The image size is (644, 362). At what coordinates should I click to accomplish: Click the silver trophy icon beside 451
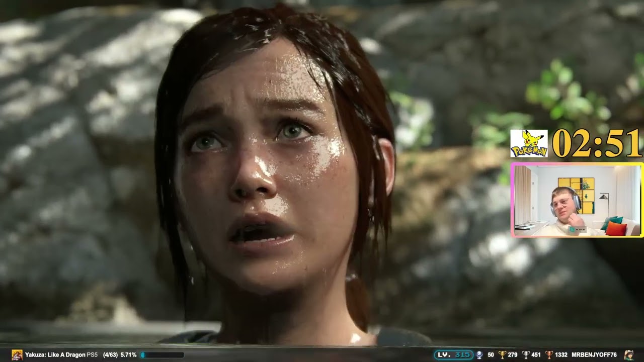click(x=526, y=355)
